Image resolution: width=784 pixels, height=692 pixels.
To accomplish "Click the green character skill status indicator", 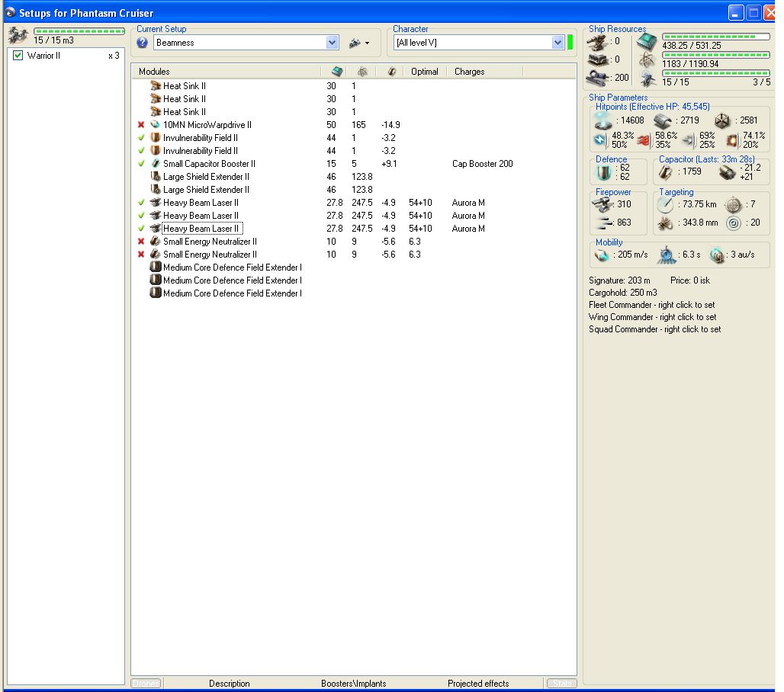I will pos(570,43).
